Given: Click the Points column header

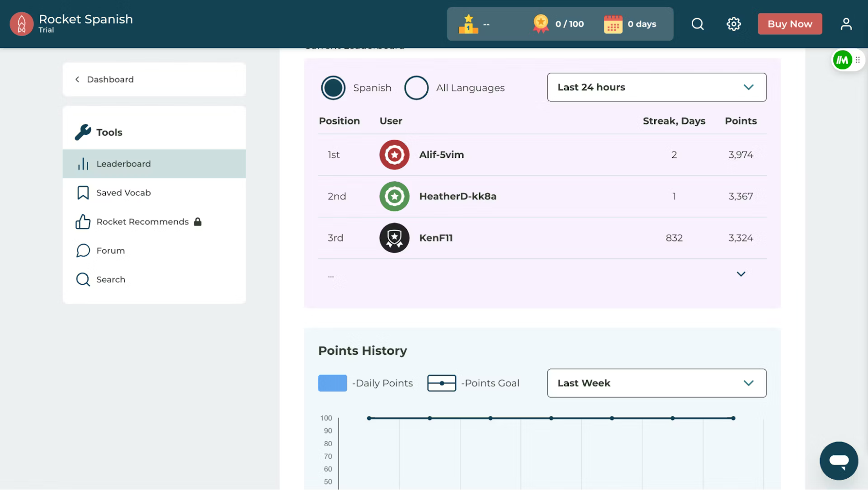Looking at the screenshot, I should (741, 121).
